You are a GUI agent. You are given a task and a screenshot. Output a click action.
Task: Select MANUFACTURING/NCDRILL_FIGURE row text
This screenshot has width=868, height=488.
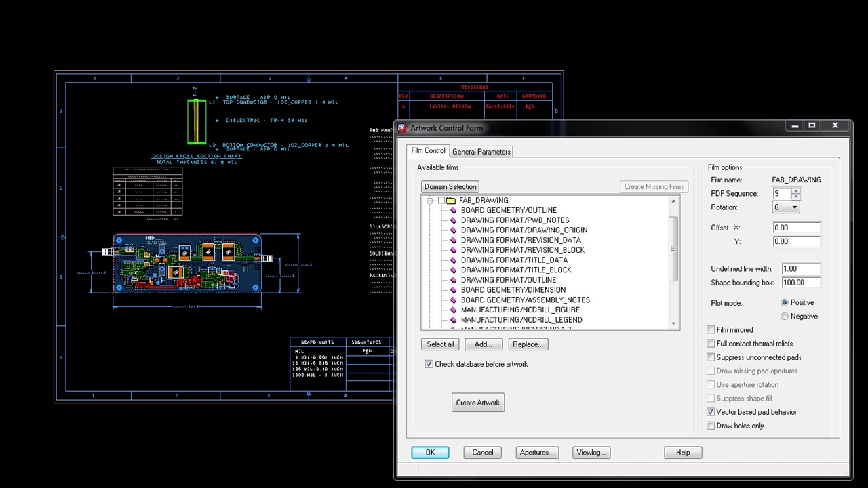[521, 310]
